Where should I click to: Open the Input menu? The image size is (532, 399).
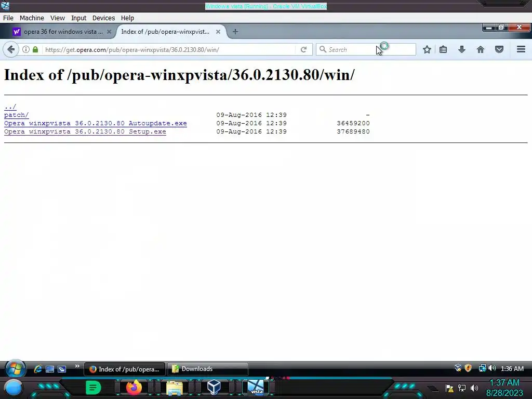(x=79, y=18)
